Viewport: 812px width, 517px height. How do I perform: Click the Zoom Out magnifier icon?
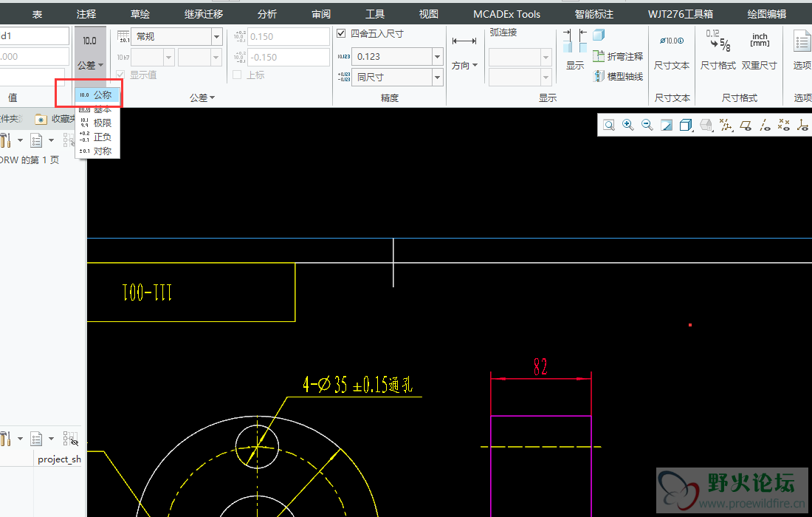pos(647,125)
